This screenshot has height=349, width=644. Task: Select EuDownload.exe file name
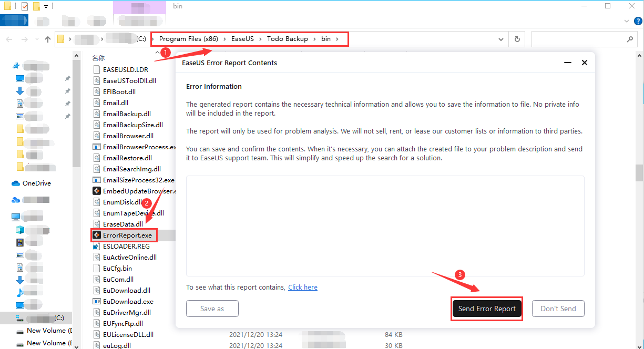pos(128,301)
